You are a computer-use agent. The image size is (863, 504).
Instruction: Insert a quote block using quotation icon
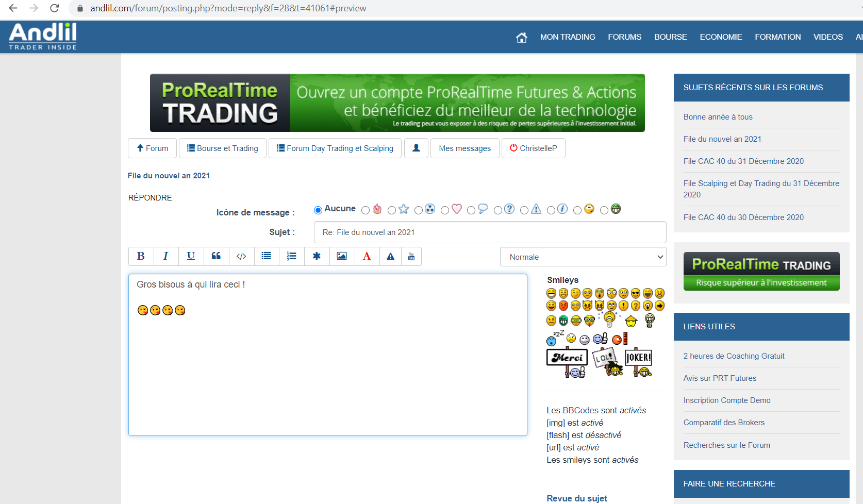tap(217, 256)
